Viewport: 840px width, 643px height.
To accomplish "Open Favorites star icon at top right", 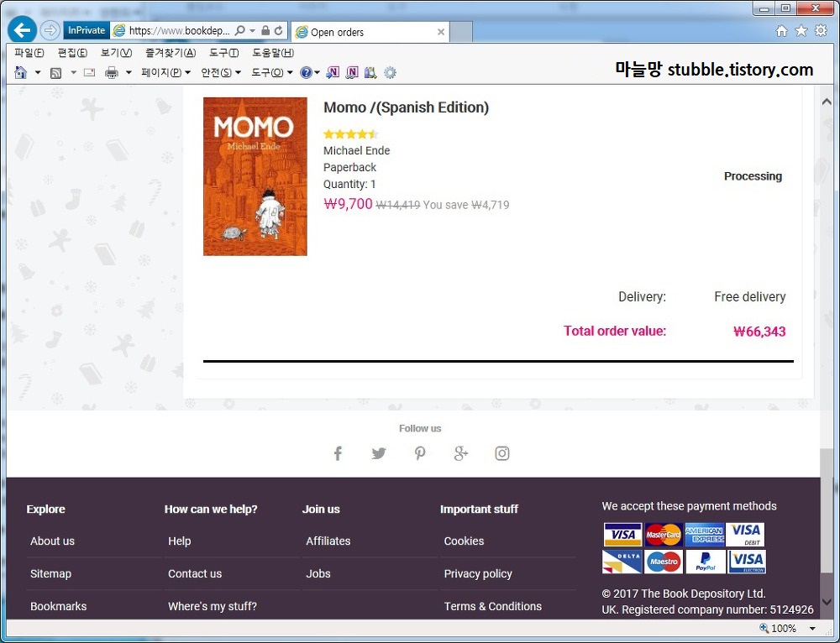I will click(801, 30).
